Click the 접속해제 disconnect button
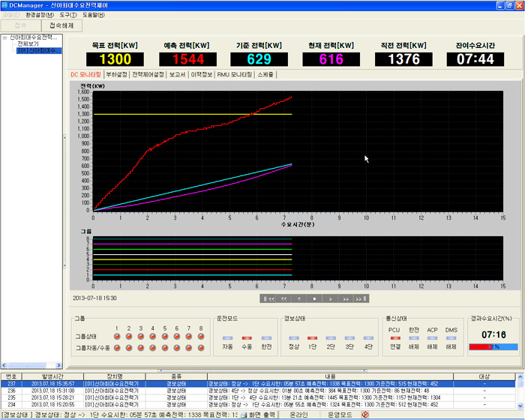This screenshot has width=525, height=420. (x=61, y=25)
